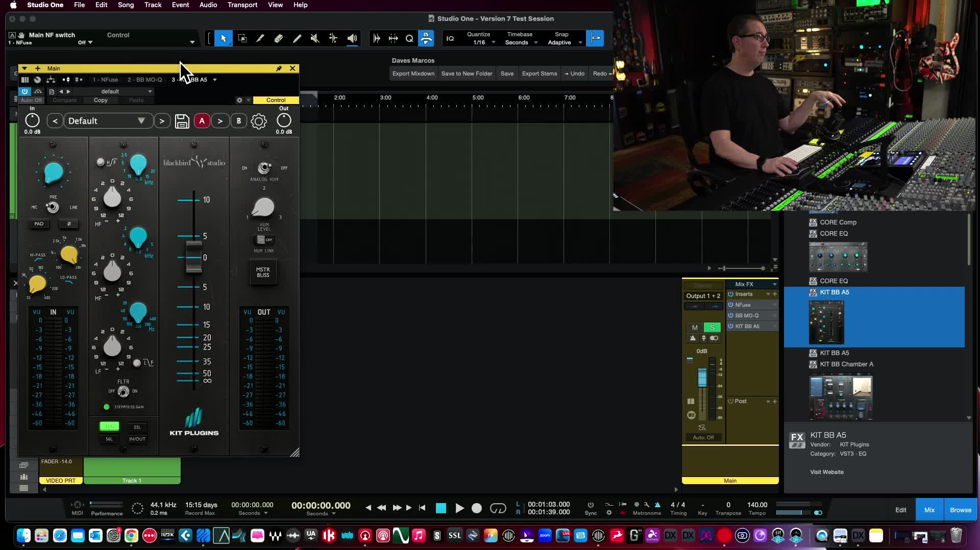Viewport: 980px width, 550px height.
Task: Click the highlighted KIT BB A5 plugin thumbnail
Action: coord(826,322)
